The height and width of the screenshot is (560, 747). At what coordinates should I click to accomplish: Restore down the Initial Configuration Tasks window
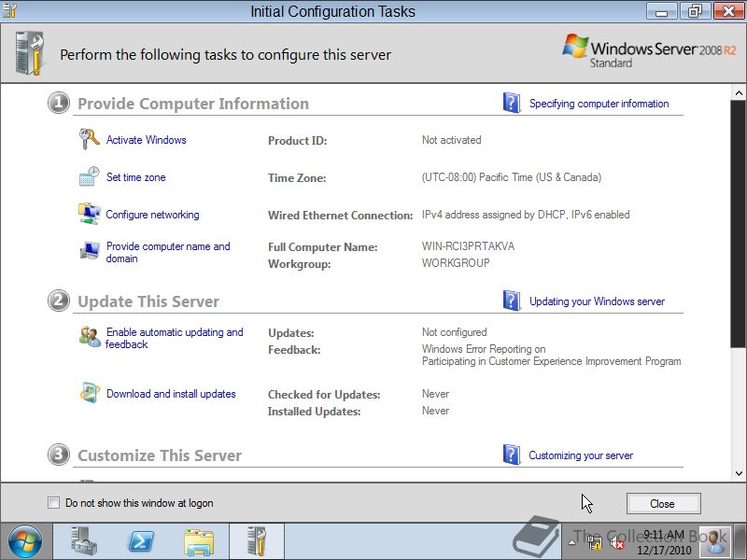(695, 11)
